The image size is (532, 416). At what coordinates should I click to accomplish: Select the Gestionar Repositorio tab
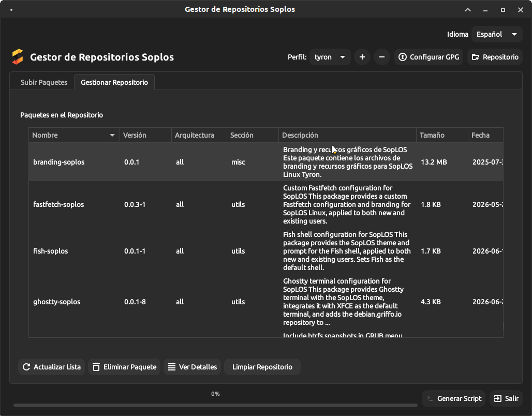pos(114,82)
